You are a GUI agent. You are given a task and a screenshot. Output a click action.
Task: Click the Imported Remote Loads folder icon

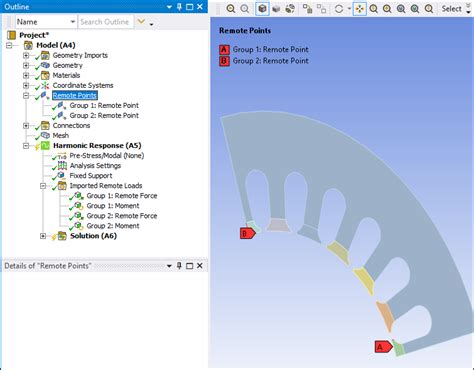point(62,186)
